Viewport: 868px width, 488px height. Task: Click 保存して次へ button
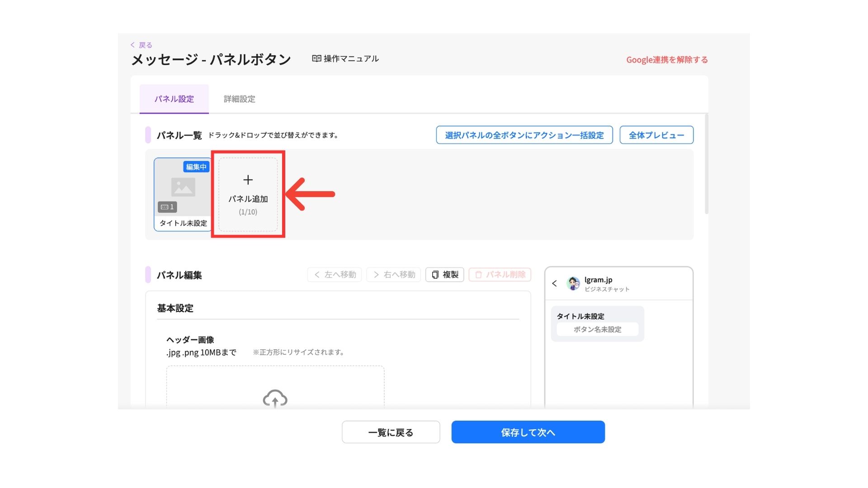[528, 432]
